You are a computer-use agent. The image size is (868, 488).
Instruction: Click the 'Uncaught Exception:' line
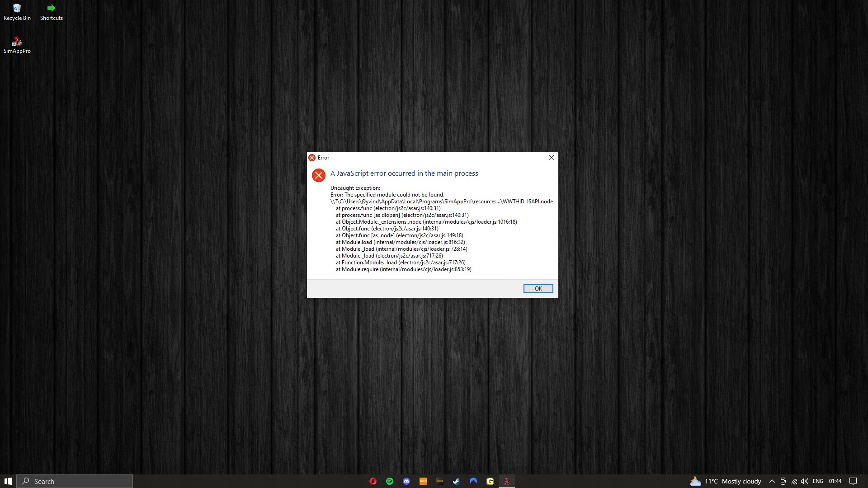pos(355,188)
